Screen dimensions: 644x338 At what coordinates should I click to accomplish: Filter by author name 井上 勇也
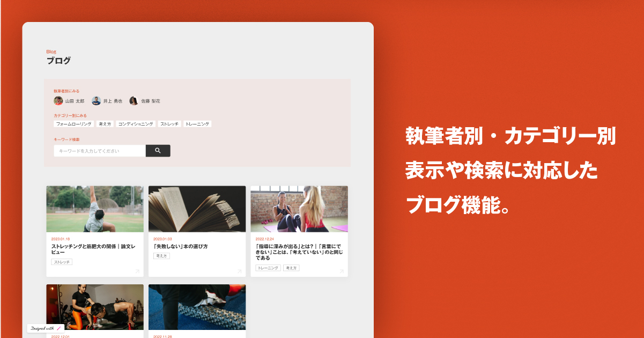[x=113, y=101]
